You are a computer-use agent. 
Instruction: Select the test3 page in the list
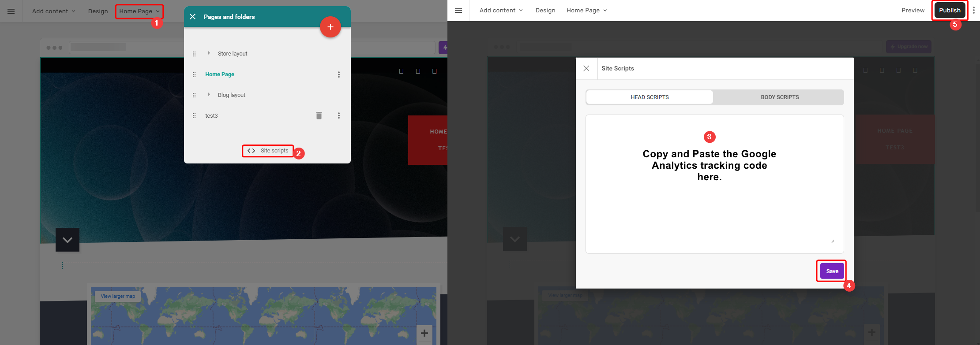212,116
